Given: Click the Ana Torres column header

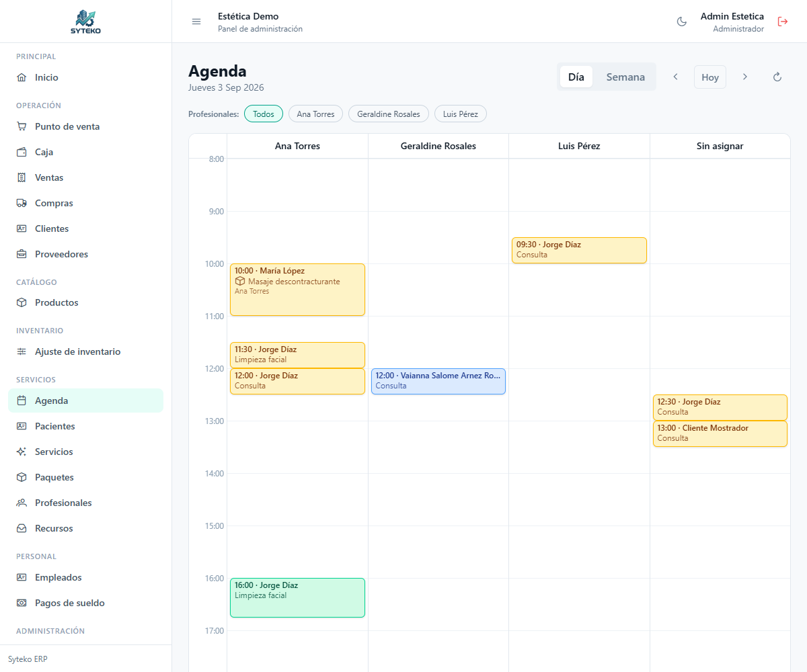Looking at the screenshot, I should (x=297, y=146).
